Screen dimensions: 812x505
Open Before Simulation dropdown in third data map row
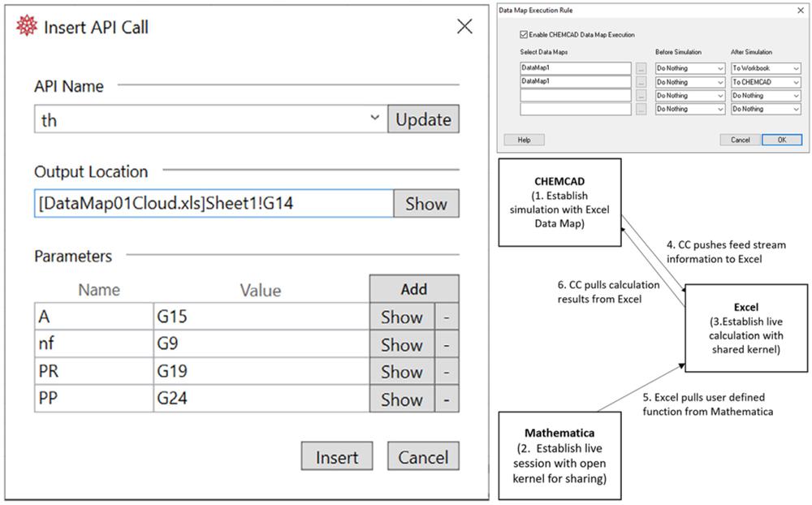coord(689,96)
